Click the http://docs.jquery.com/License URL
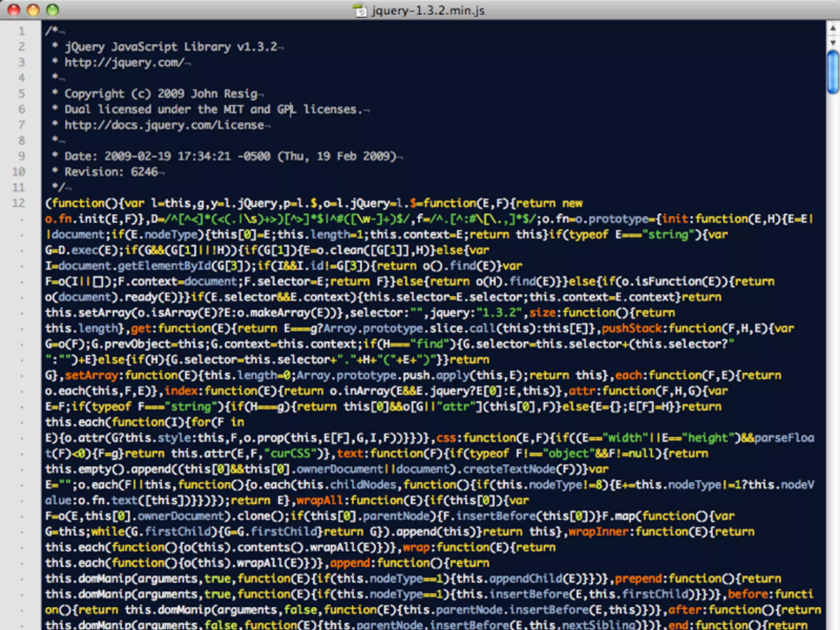 pyautogui.click(x=164, y=125)
